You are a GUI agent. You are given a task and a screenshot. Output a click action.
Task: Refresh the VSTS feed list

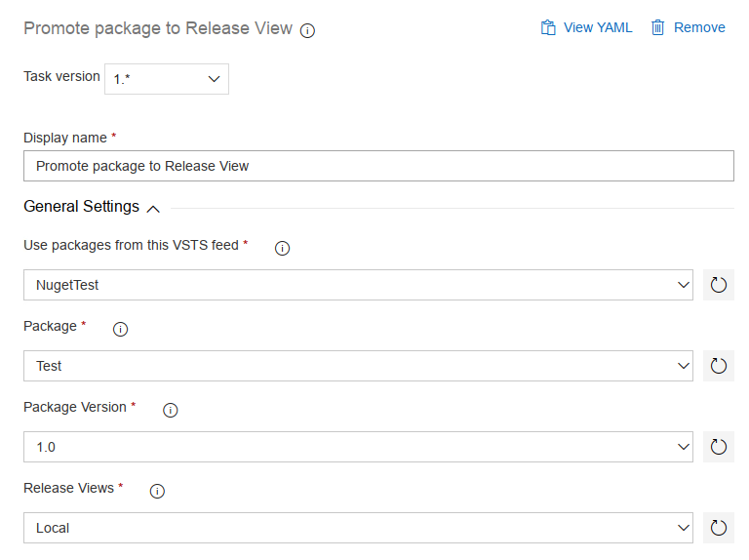(719, 285)
